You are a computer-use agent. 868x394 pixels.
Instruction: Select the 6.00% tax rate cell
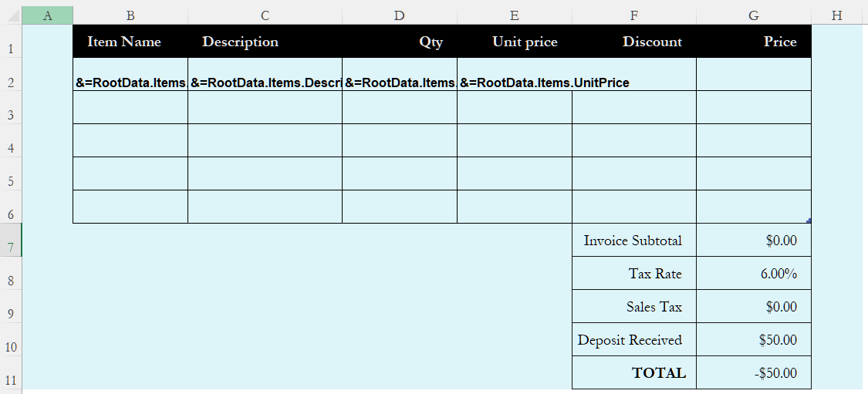[x=753, y=274]
